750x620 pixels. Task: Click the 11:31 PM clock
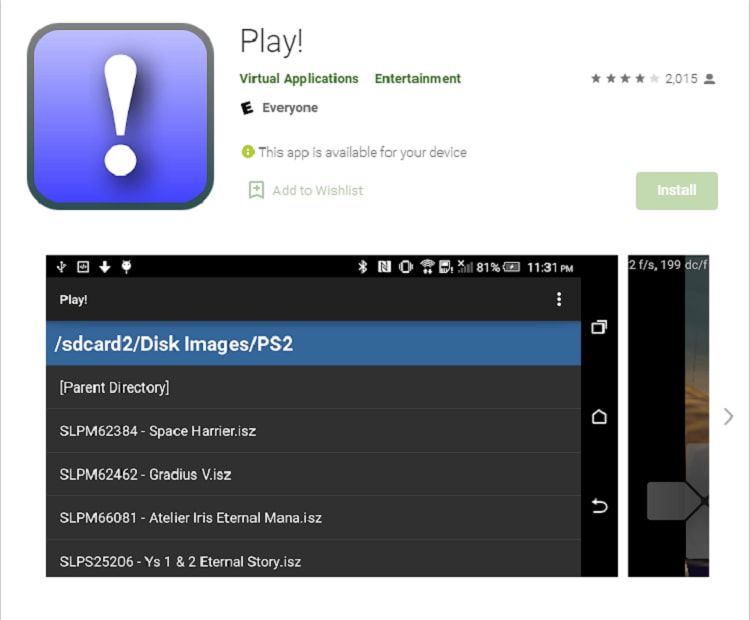(x=550, y=267)
